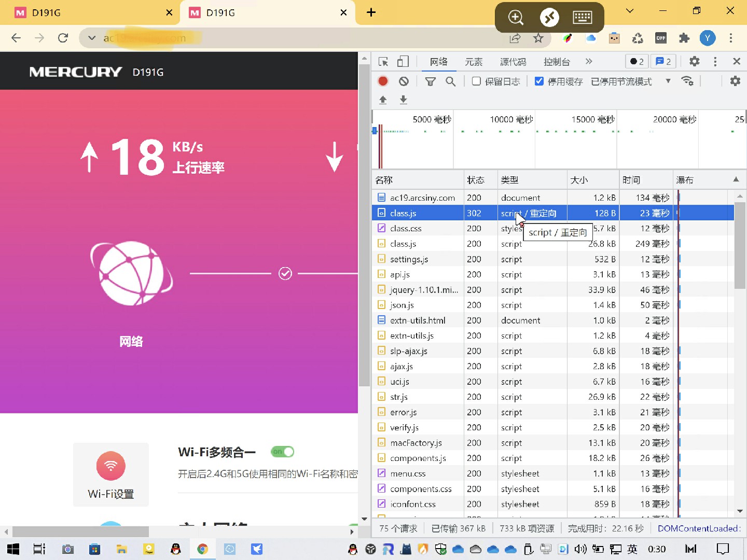Clear the network log
The image size is (747, 560).
404,81
